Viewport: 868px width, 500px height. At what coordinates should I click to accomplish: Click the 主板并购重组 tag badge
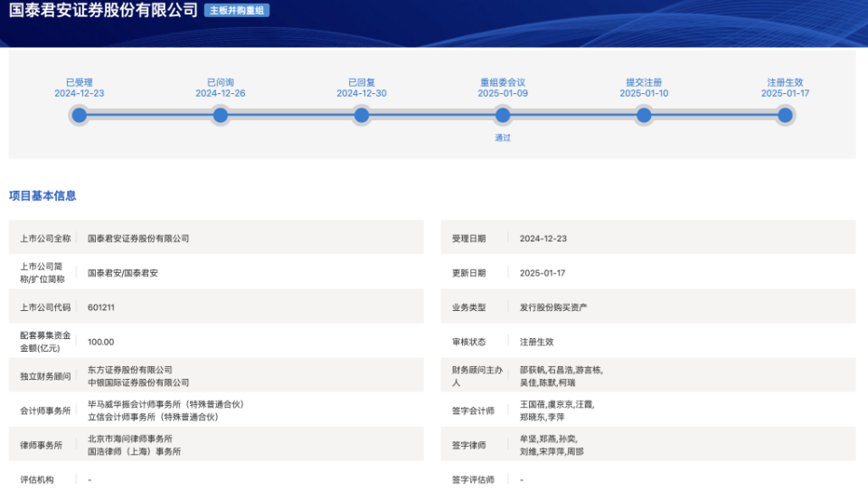coord(237,11)
